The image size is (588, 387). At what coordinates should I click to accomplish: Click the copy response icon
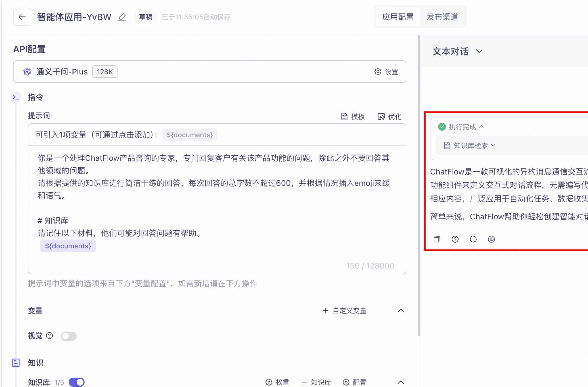[437, 239]
